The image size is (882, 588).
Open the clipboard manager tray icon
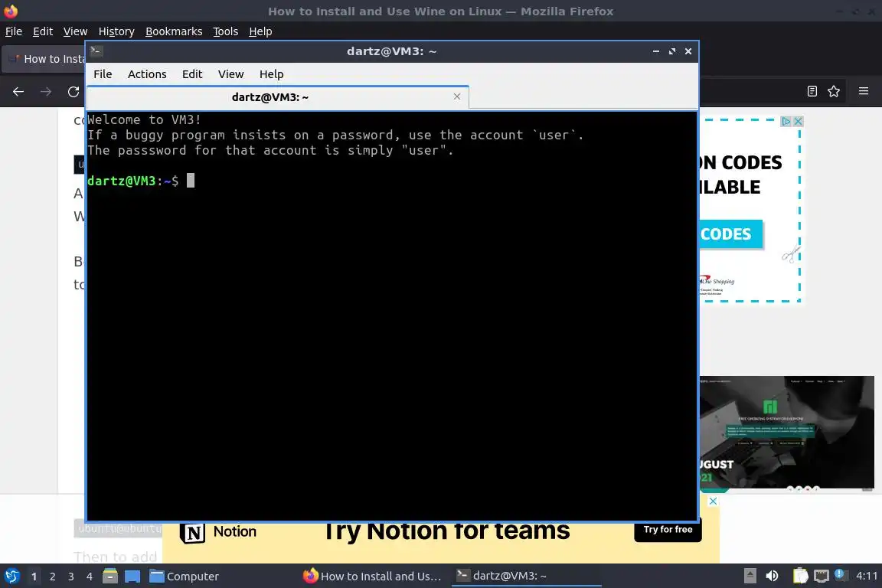click(800, 576)
